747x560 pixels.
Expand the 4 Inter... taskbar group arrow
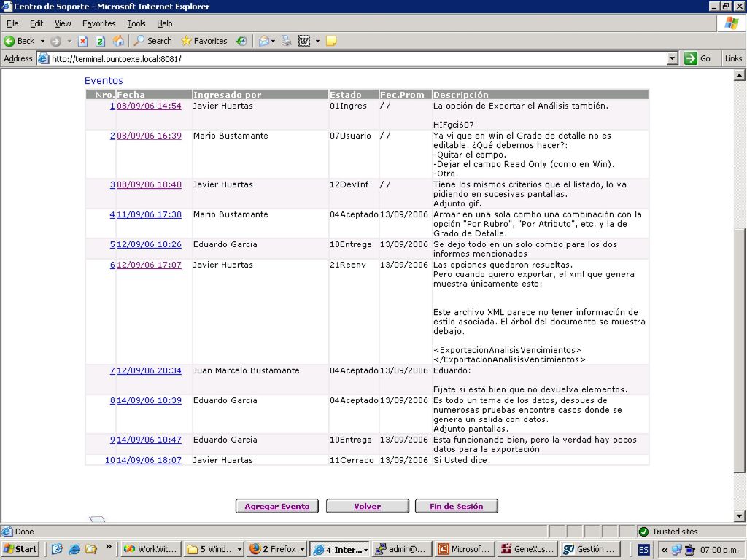tap(366, 550)
